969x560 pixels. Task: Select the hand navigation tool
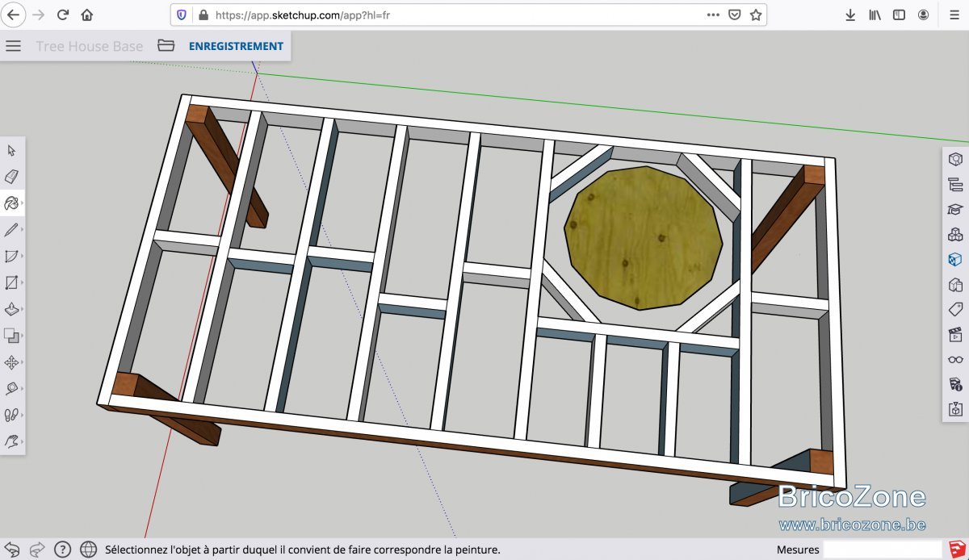click(x=11, y=441)
